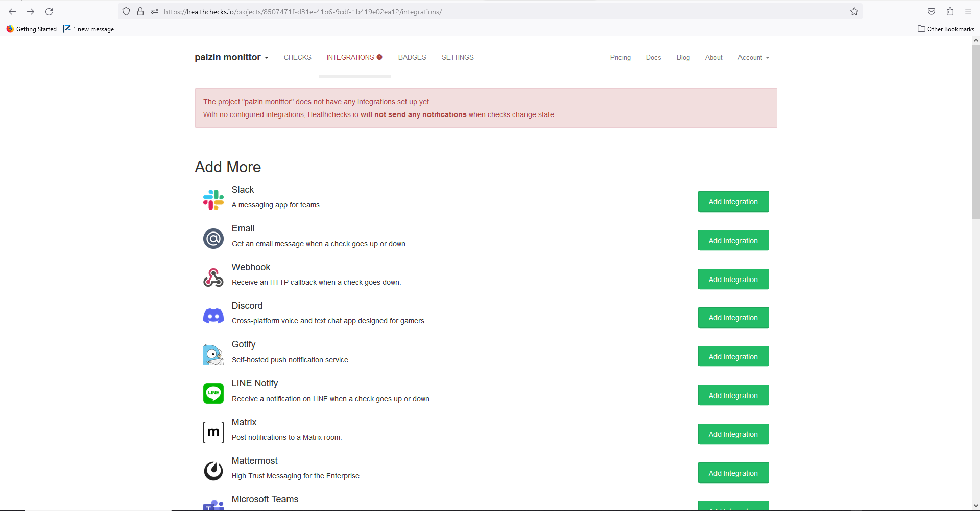Image resolution: width=980 pixels, height=511 pixels.
Task: Add Integration for Webhook
Action: point(733,279)
